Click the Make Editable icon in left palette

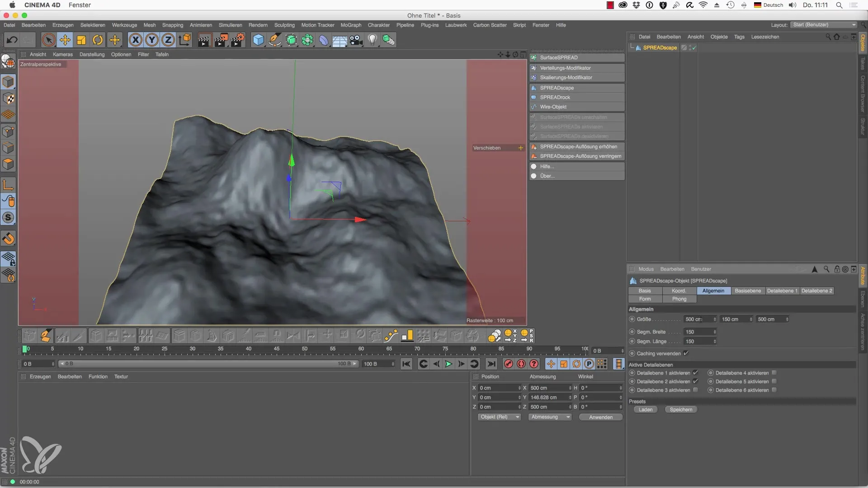click(x=8, y=61)
